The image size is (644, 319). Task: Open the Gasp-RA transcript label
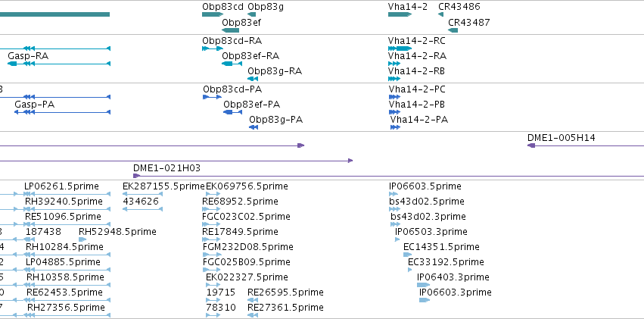click(x=28, y=55)
